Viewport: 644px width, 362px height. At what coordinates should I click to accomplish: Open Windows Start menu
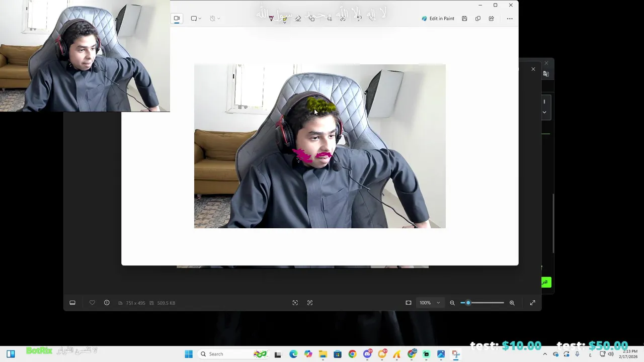pyautogui.click(x=189, y=354)
